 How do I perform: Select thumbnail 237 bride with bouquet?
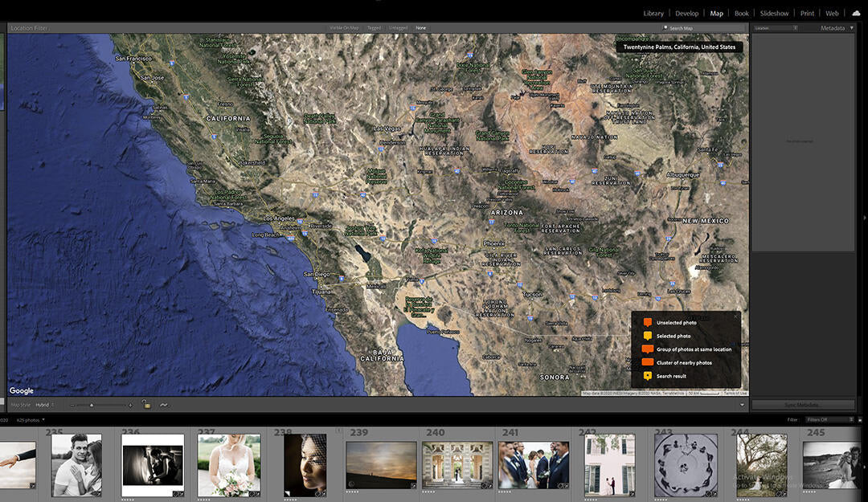[229, 466]
